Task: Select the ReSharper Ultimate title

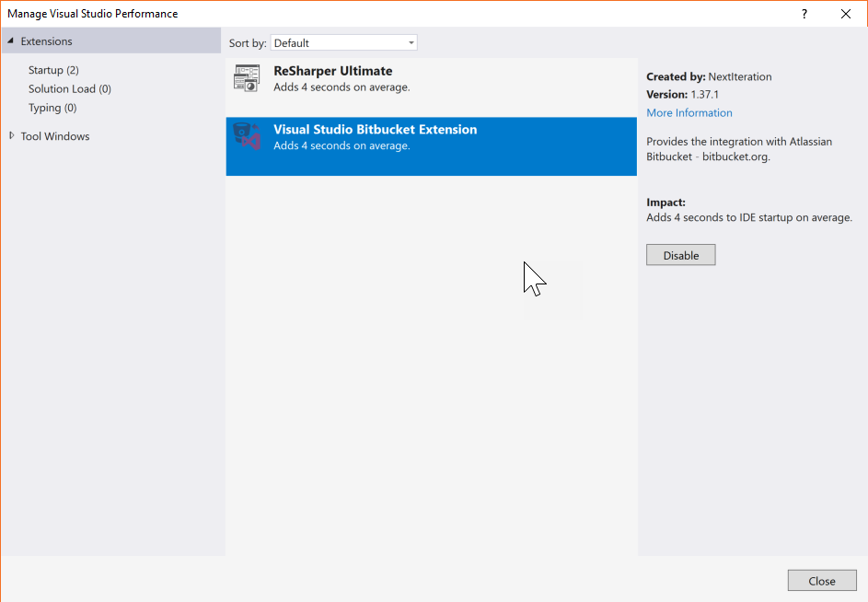Action: pos(332,71)
